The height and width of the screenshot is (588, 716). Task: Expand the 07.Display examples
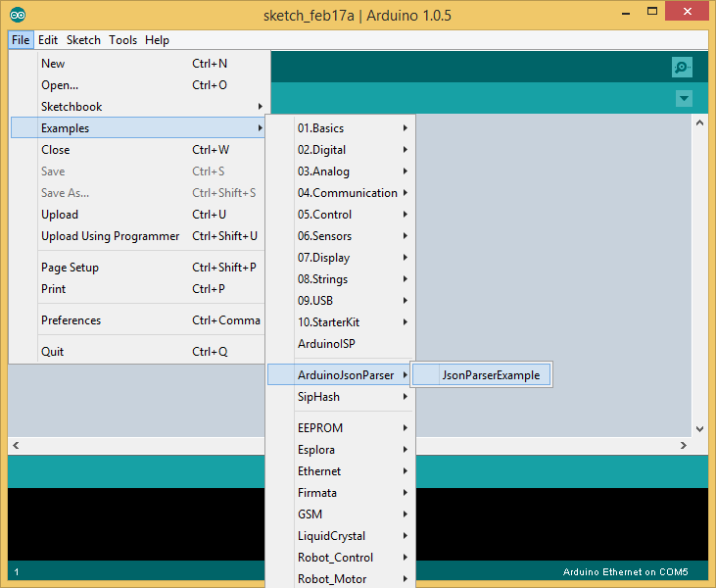tap(340, 257)
